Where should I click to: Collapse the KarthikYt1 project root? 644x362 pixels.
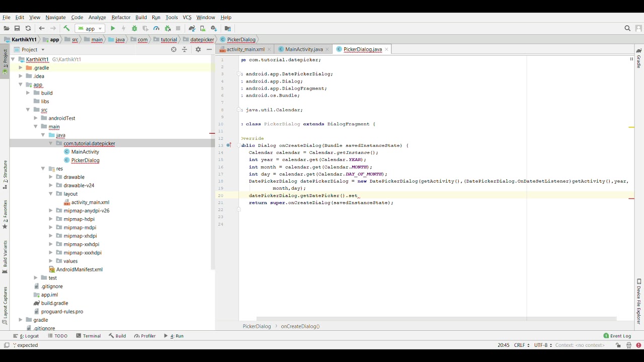click(13, 59)
